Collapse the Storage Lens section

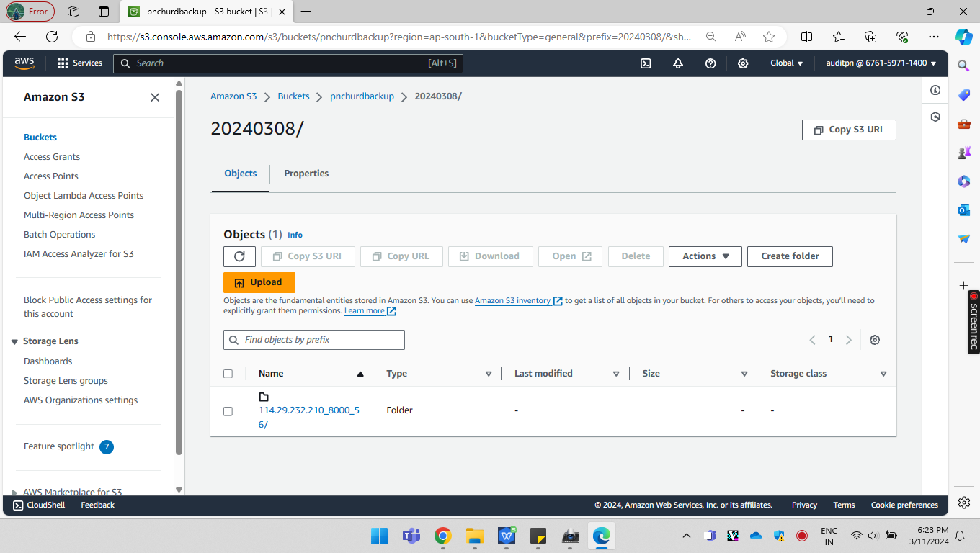pyautogui.click(x=15, y=341)
